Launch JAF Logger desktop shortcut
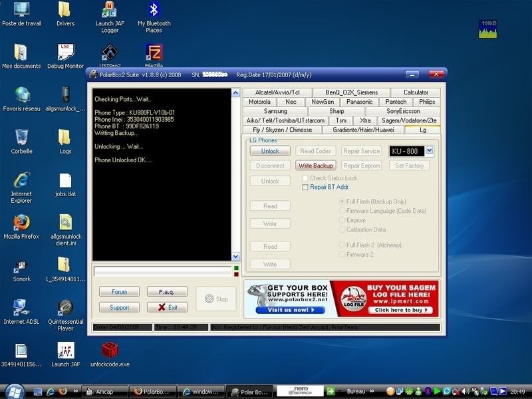The width and height of the screenshot is (532, 399). [x=110, y=16]
